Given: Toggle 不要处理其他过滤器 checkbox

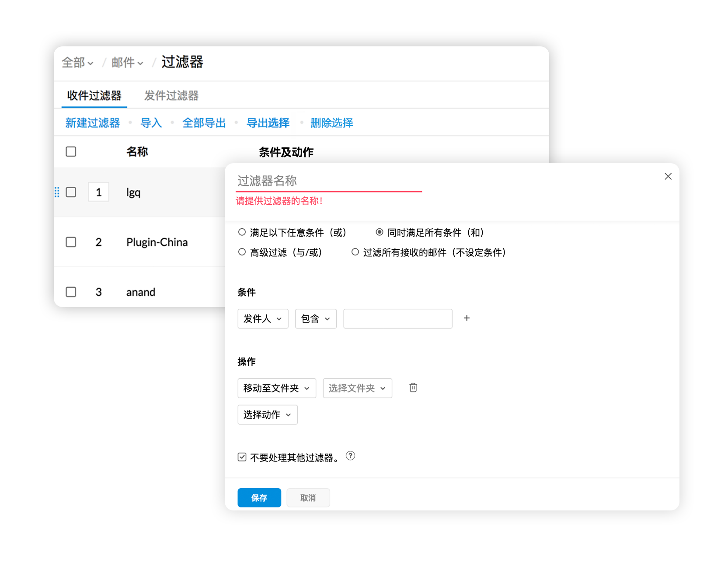Looking at the screenshot, I should (242, 457).
